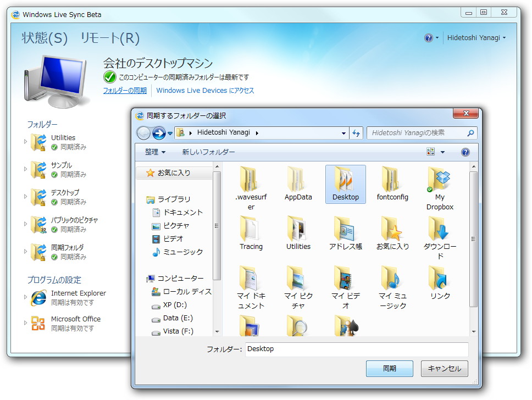Expand the デスクトップ folder entry

(25, 197)
